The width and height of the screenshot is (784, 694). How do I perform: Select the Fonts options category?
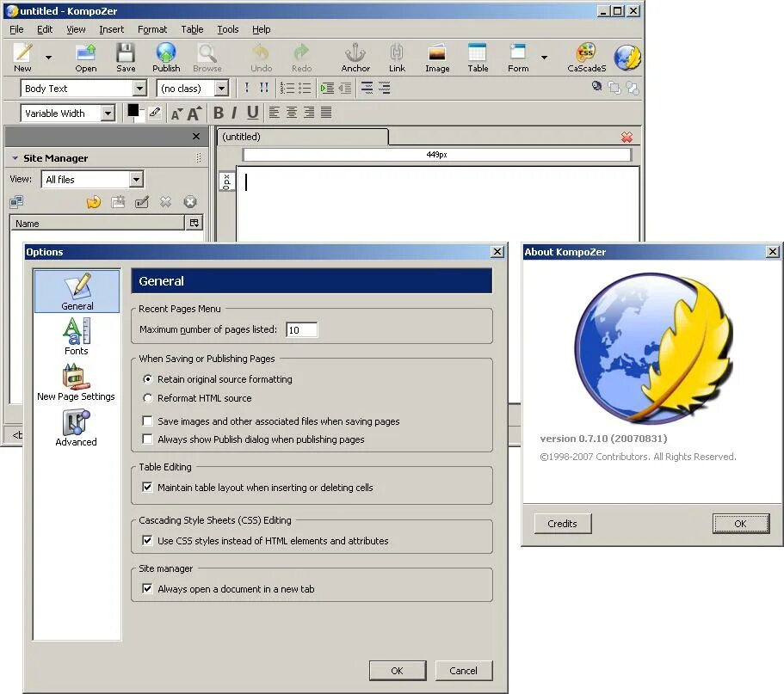[77, 336]
